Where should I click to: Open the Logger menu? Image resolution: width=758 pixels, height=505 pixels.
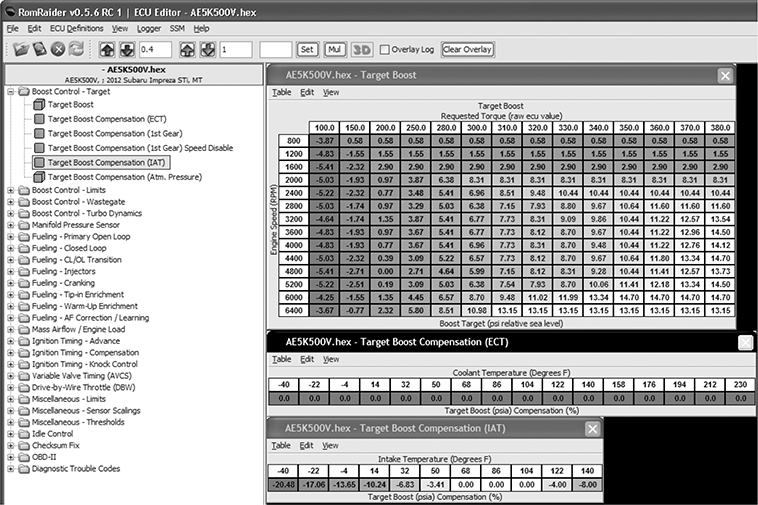click(149, 28)
